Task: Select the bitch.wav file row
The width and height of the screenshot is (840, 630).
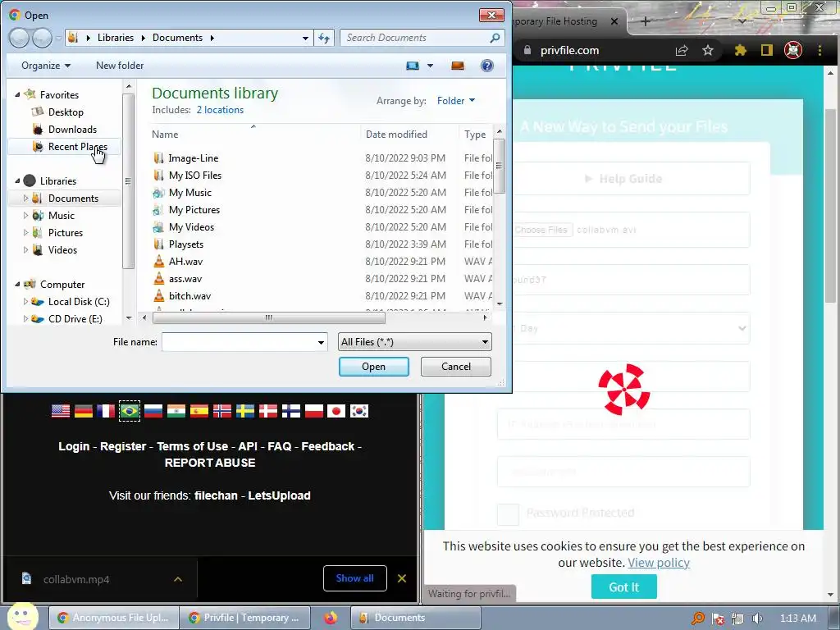Action: click(x=322, y=295)
